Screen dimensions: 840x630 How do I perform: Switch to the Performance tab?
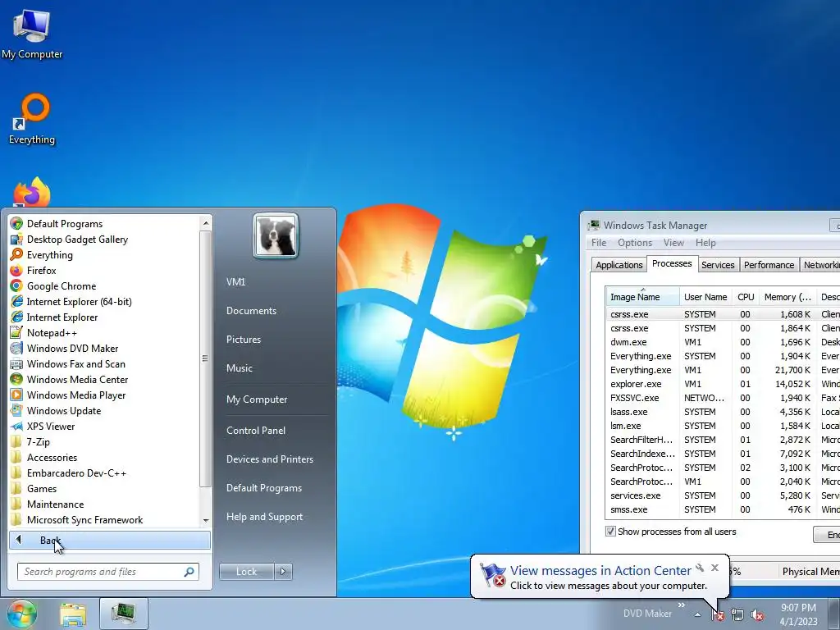(x=769, y=265)
